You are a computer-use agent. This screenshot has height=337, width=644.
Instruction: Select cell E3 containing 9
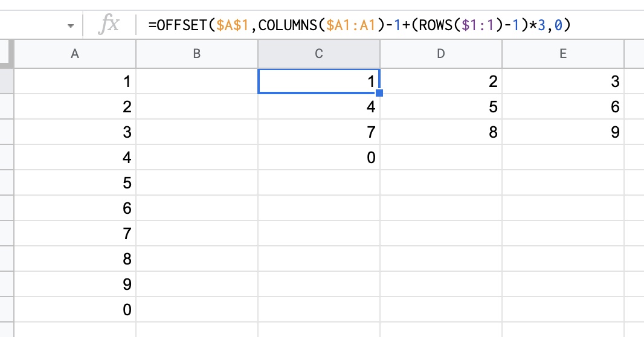pos(562,132)
